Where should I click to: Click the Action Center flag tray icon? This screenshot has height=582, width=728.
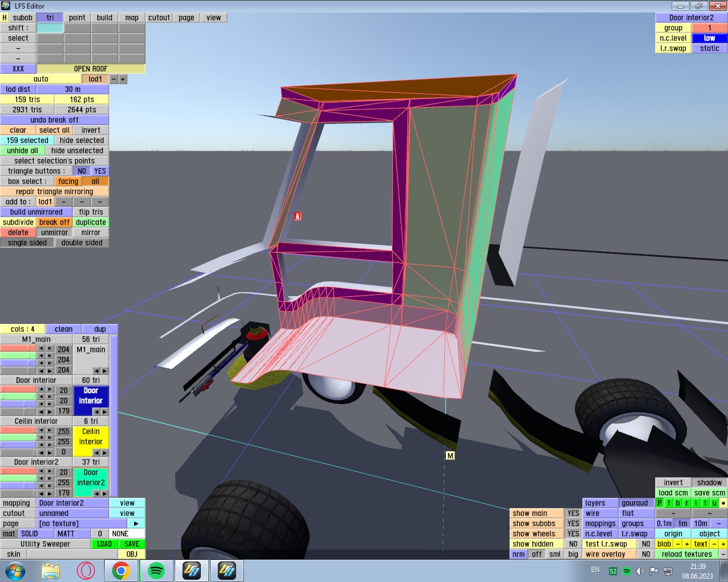654,571
